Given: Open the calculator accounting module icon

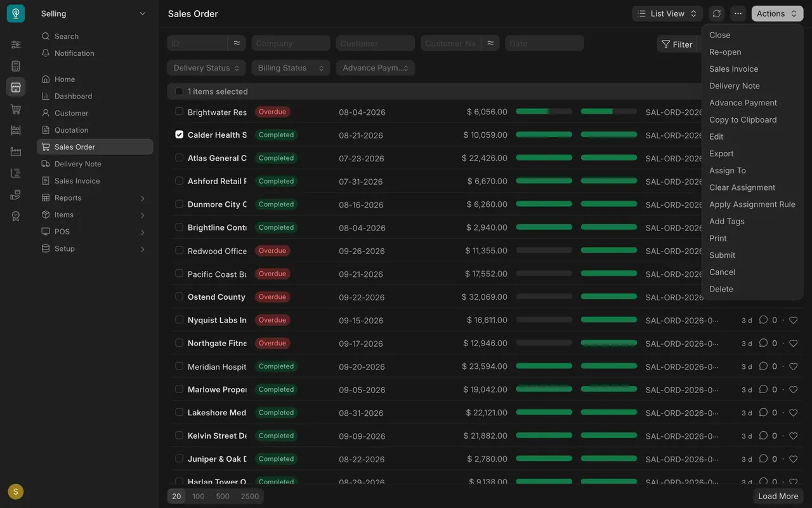Looking at the screenshot, I should tap(16, 66).
